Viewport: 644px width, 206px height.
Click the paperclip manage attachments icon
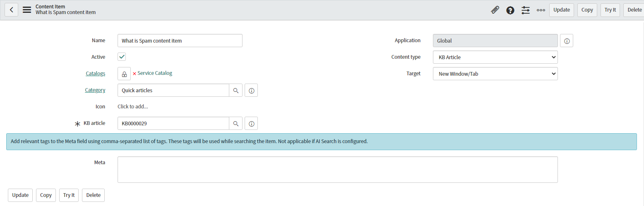click(x=495, y=10)
